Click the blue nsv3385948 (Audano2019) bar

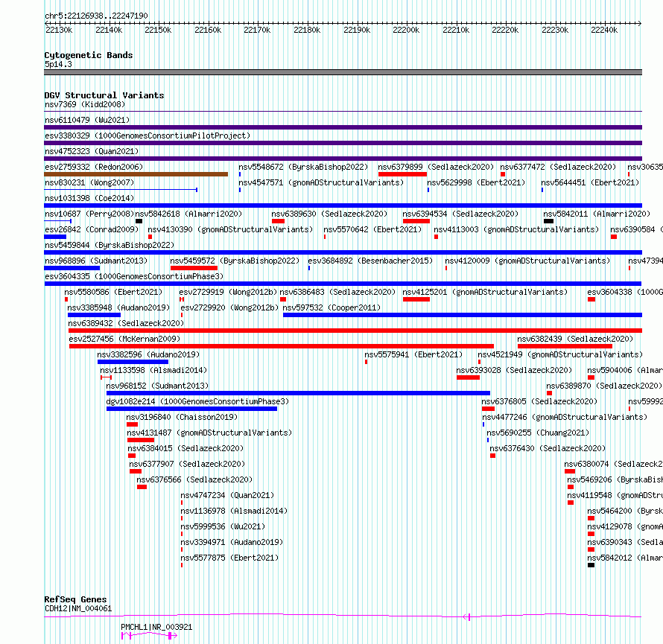(x=95, y=315)
